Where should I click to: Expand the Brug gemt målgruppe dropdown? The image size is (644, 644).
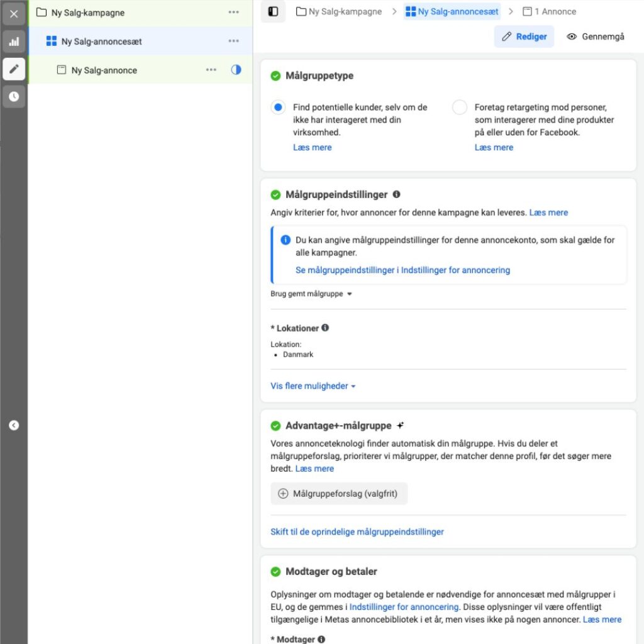coord(311,294)
